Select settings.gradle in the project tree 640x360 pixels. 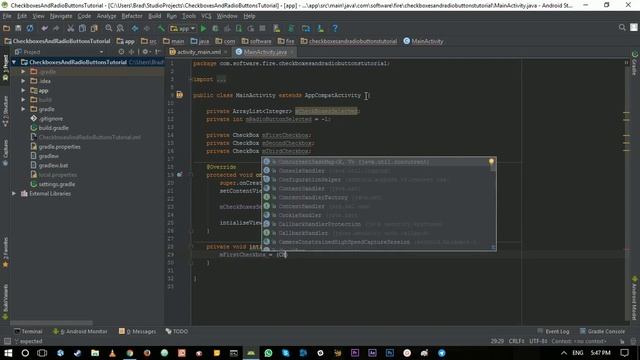click(57, 184)
